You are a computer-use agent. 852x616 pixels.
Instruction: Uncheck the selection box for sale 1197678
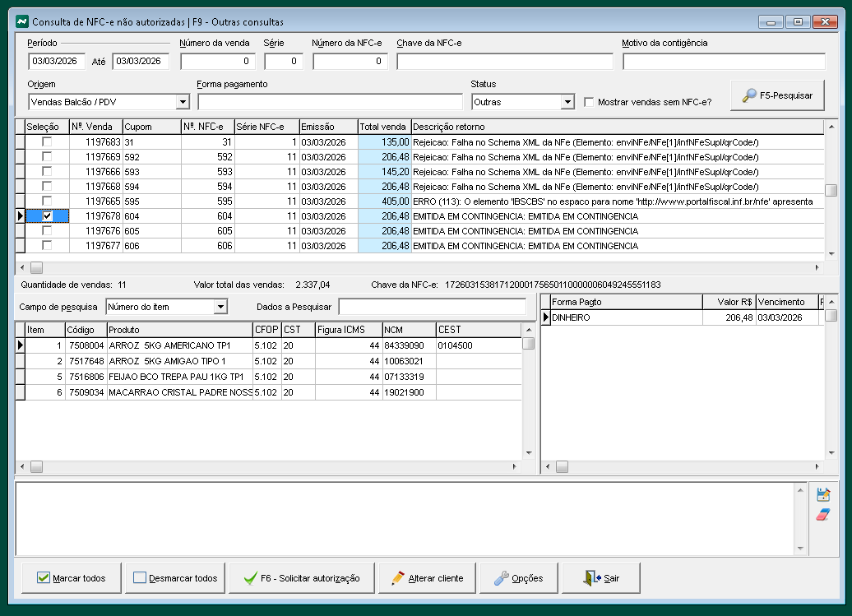[x=47, y=216]
